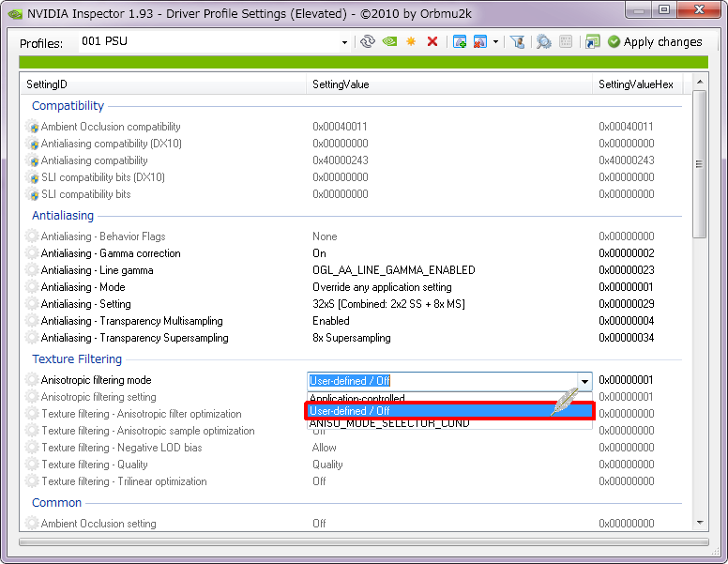
Task: Create a shortcut with the green window shortcut icon
Action: point(592,42)
